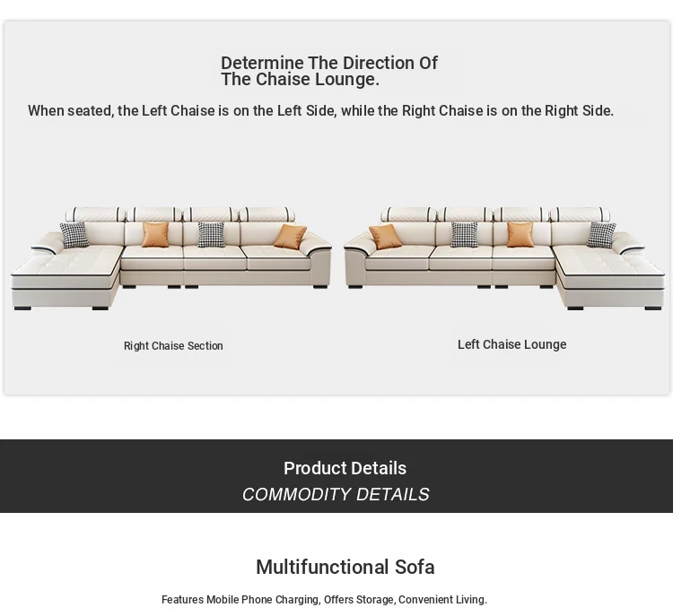Click the chaise extension of the right sofa
The height and width of the screenshot is (616, 673).
609,277
